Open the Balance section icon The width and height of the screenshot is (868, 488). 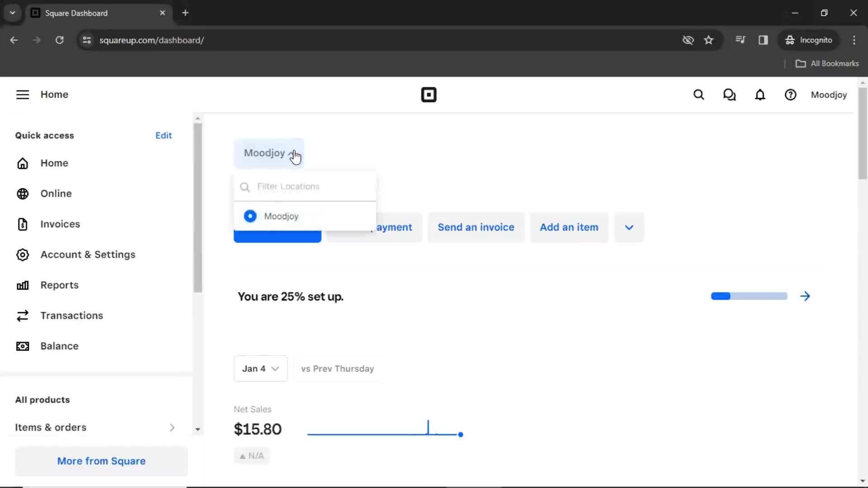22,346
